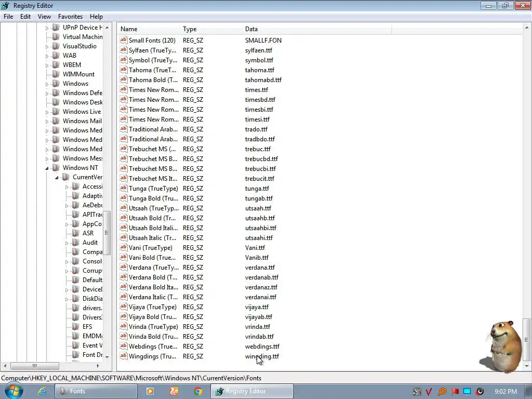Click the tradbdo.ttf data cell
Viewport: 532px width, 399px height.
pyautogui.click(x=260, y=139)
